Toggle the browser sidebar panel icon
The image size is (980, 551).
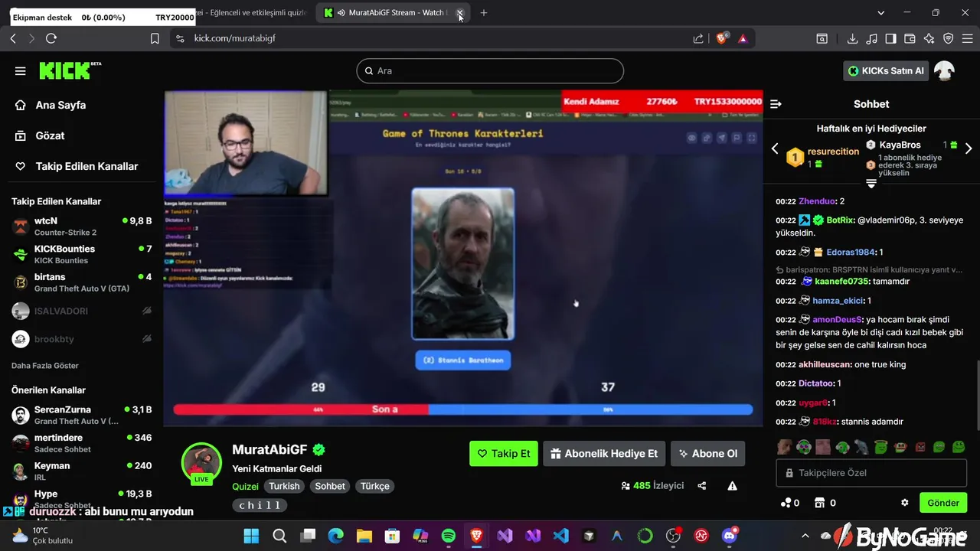[891, 38]
